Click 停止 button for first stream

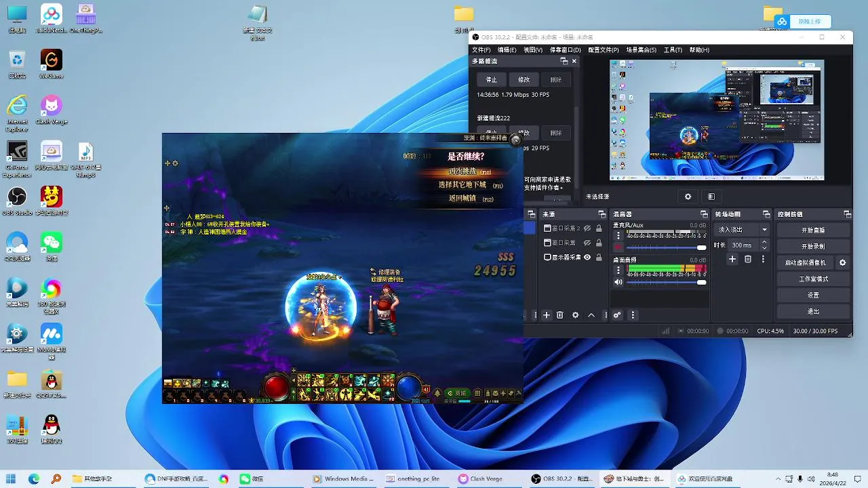[492, 79]
